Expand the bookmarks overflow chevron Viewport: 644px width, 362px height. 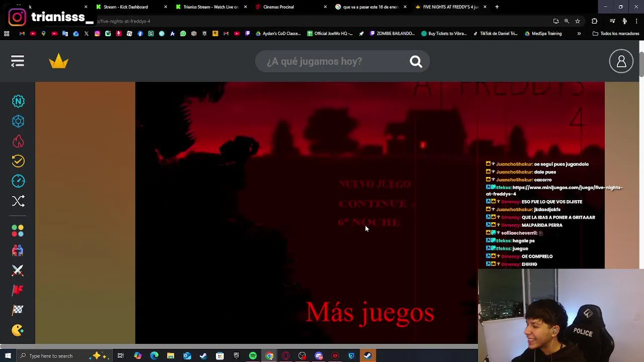point(579,34)
